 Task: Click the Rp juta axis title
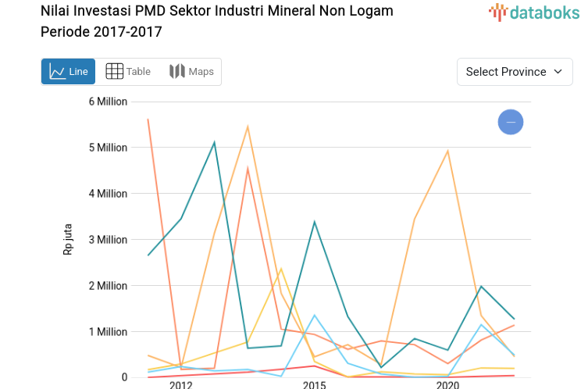click(67, 240)
